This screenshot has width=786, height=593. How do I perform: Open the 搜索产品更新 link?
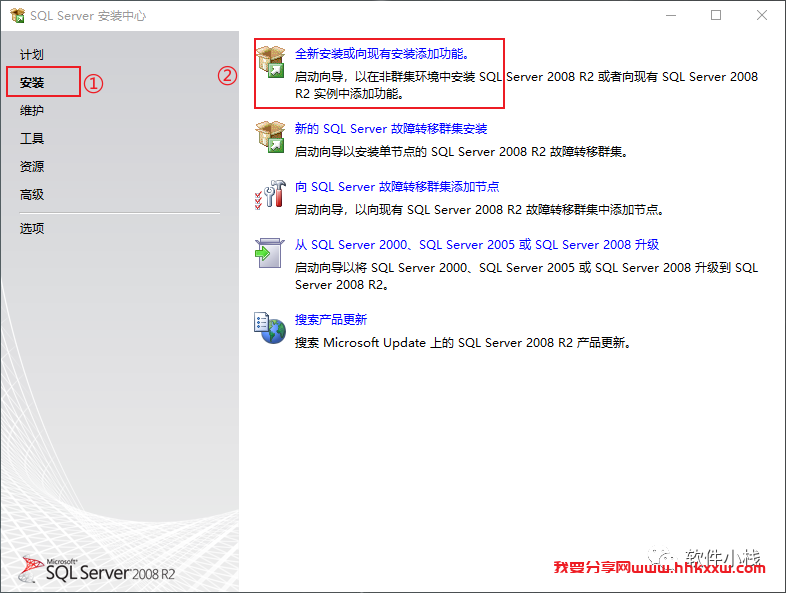point(330,320)
